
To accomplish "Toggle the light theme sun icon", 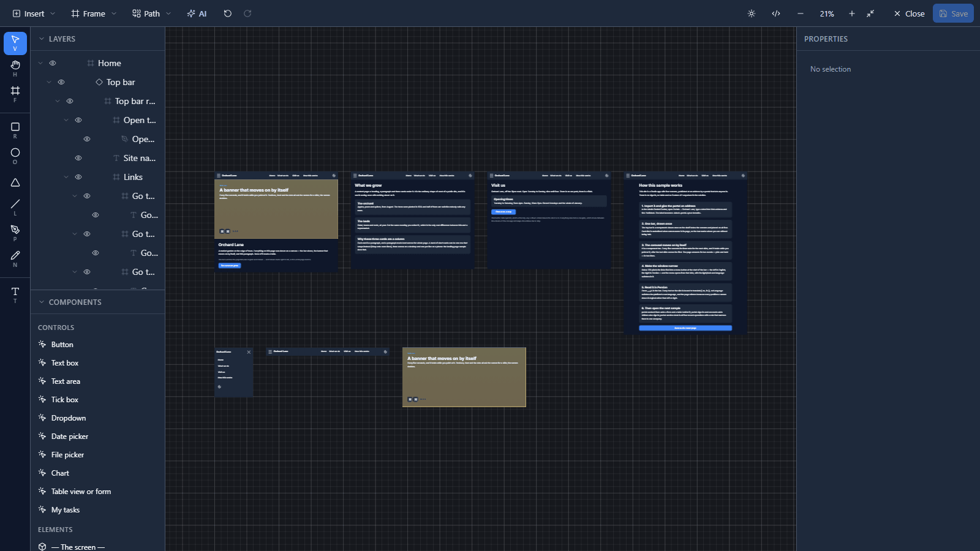I will pyautogui.click(x=752, y=13).
